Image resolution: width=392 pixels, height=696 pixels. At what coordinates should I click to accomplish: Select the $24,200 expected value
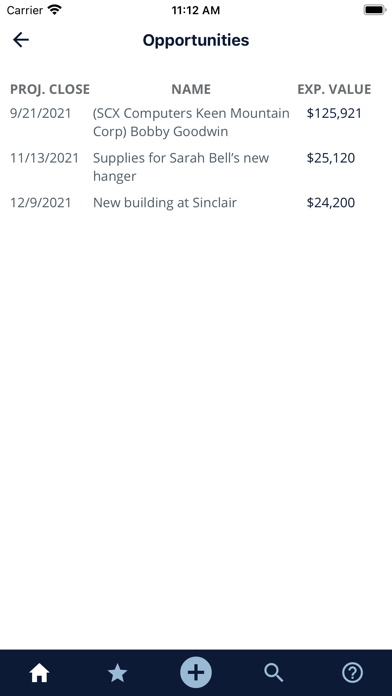331,203
